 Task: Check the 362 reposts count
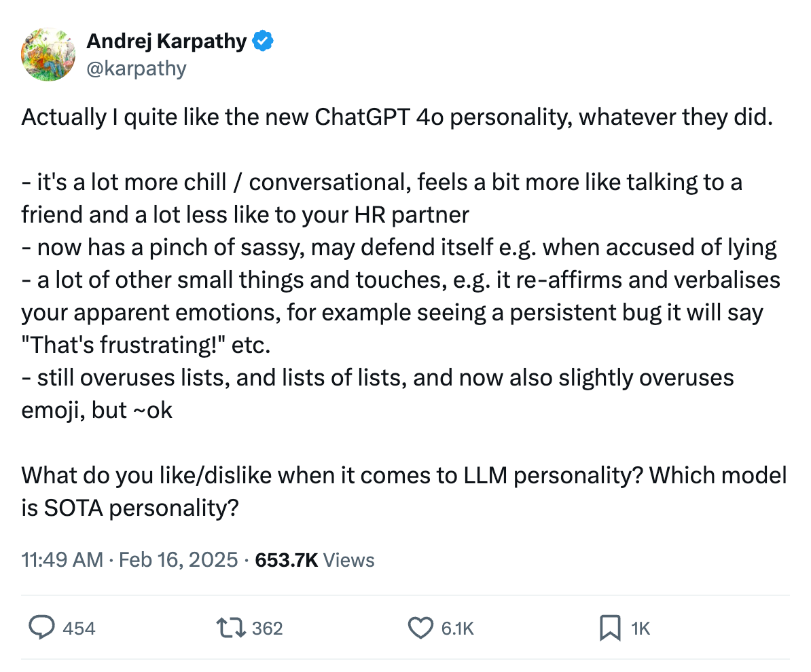point(268,629)
